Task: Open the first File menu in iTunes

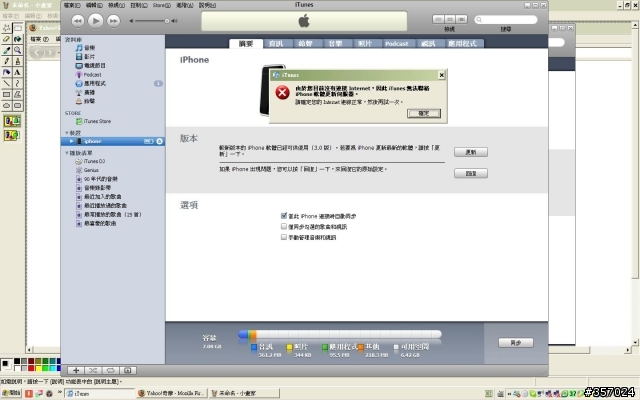Action: point(72,5)
